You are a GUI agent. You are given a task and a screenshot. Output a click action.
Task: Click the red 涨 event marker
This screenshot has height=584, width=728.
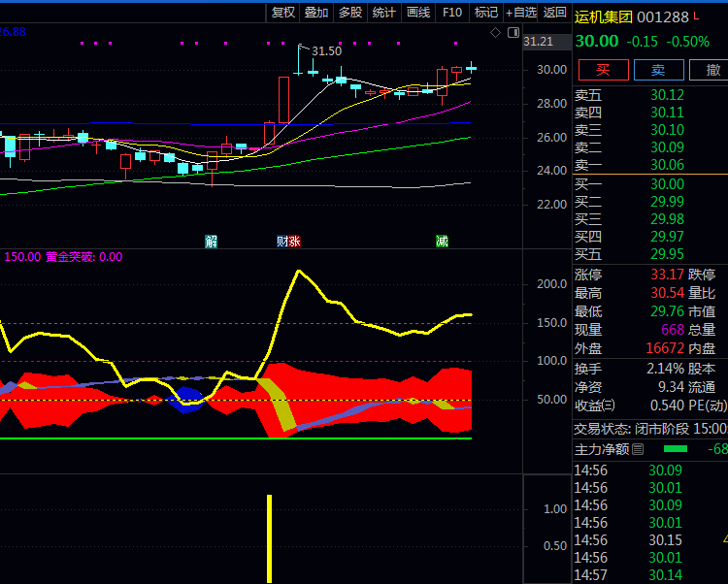[294, 241]
